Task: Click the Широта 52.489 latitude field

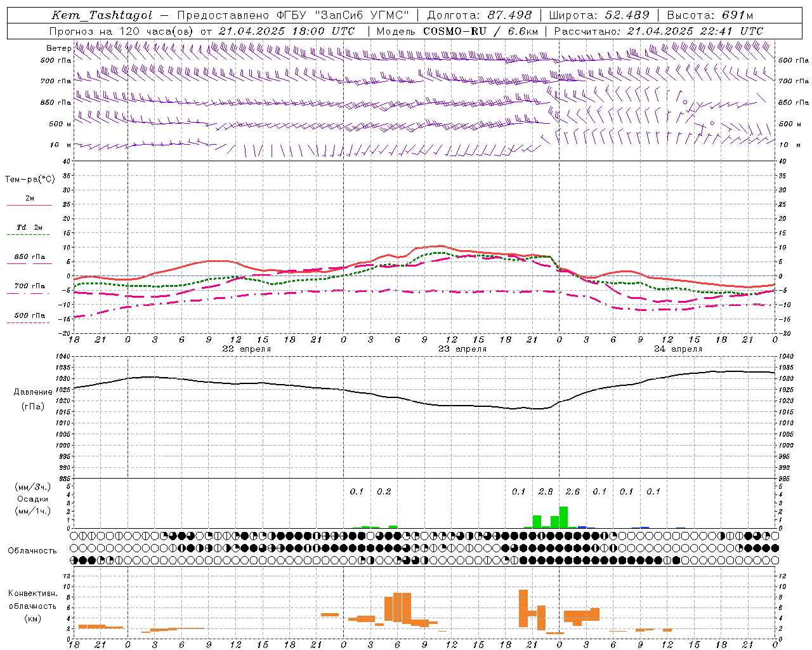Action: (598, 15)
